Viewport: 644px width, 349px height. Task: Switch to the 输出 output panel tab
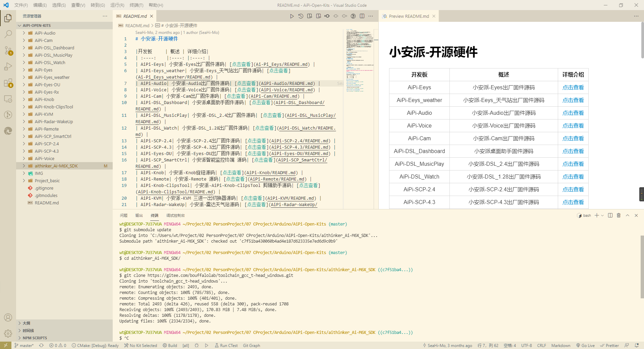pos(139,215)
